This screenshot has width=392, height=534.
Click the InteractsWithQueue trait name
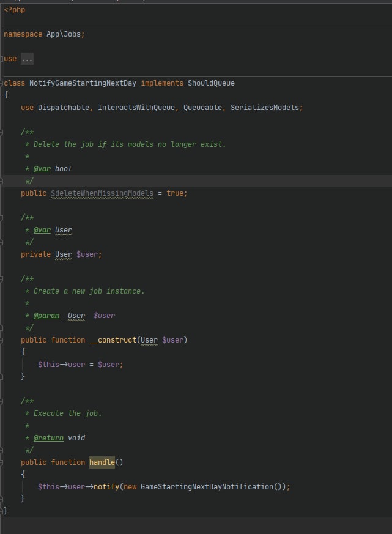[x=136, y=108]
